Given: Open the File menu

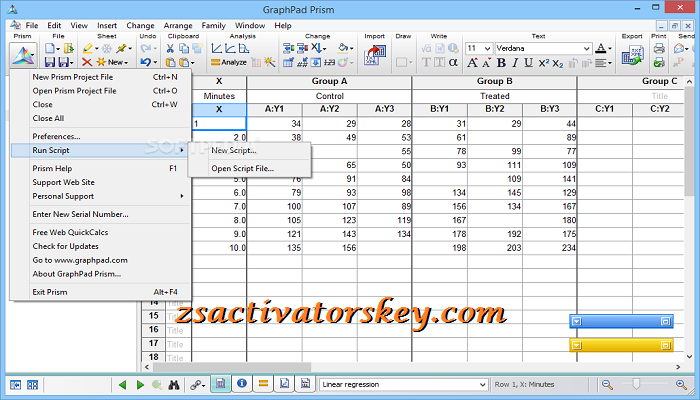Looking at the screenshot, I should [32, 25].
